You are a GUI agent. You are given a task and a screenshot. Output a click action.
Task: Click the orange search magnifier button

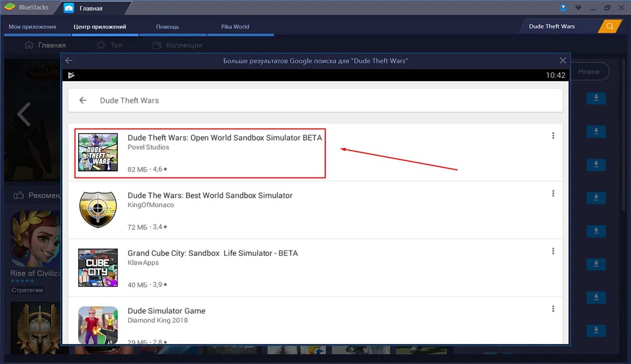click(x=610, y=26)
